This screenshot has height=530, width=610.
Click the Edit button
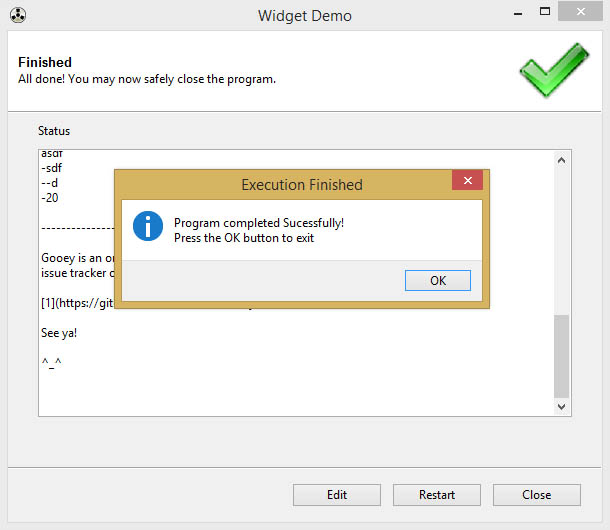pyautogui.click(x=337, y=495)
